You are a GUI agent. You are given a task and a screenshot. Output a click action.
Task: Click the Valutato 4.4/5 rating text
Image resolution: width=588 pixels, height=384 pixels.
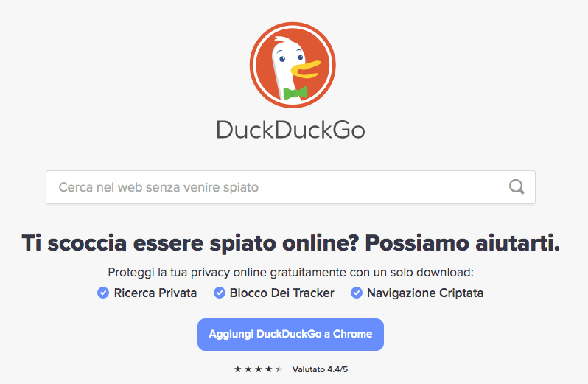(x=320, y=369)
